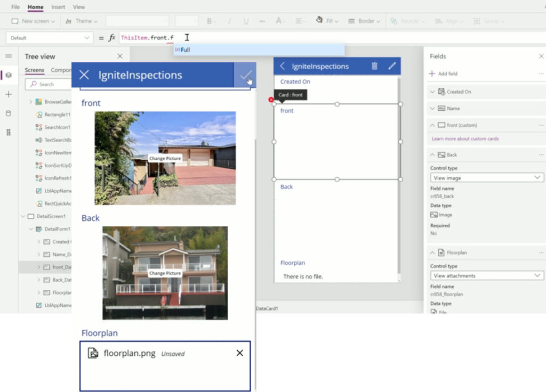Collapse the Floorplan field section
546x392 pixels.
[x=432, y=253]
